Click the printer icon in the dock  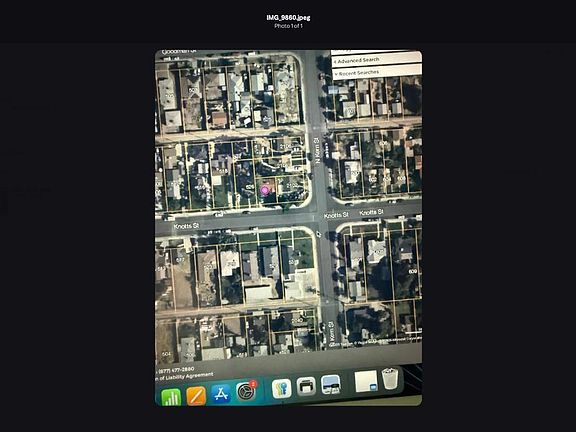pyautogui.click(x=306, y=386)
